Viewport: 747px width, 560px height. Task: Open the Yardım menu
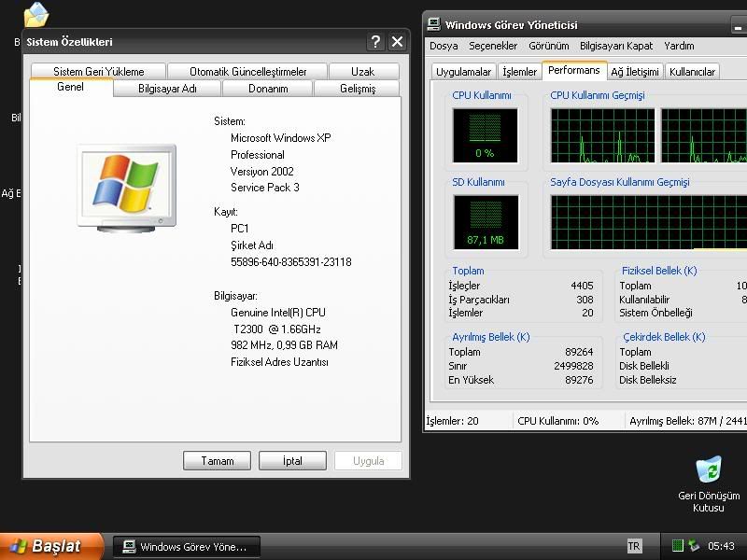(679, 46)
